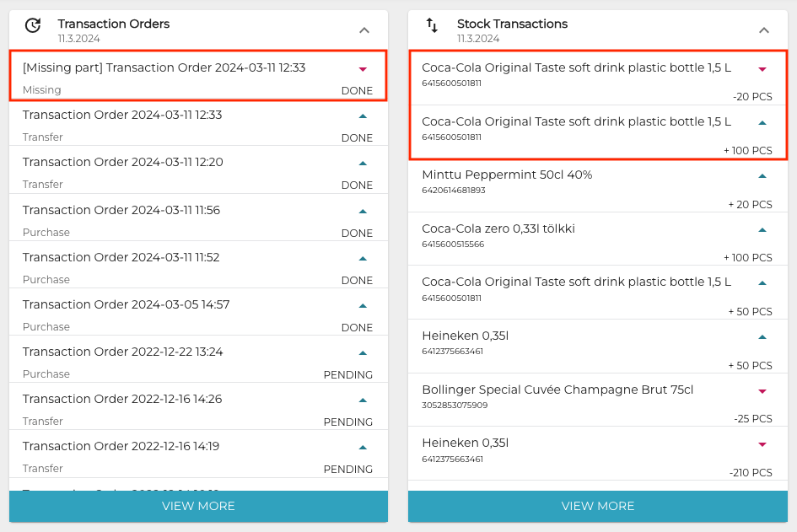Screen dimensions: 797x532
Task: Open Transaction Order 2024-03-05 14:57
Action: tap(127, 304)
